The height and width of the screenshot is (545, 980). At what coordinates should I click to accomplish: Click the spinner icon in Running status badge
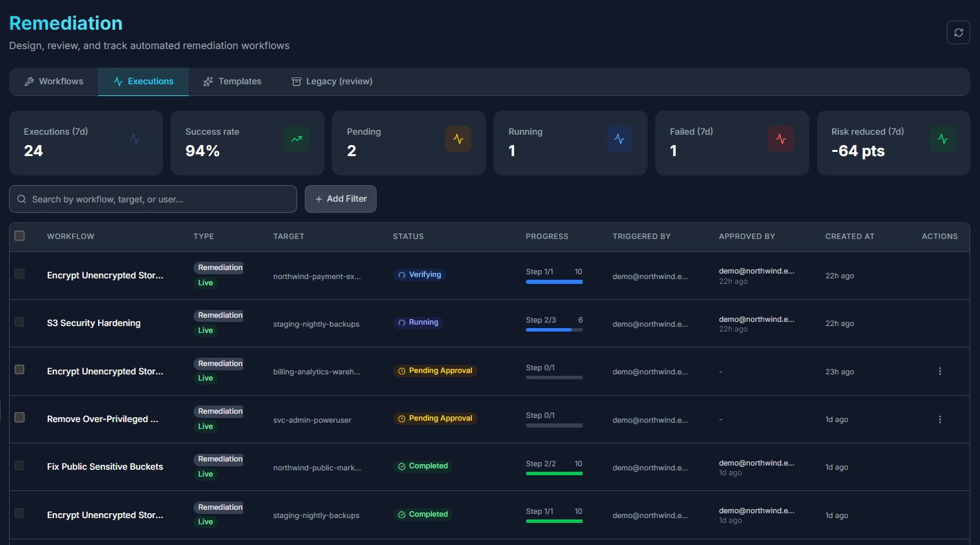(402, 323)
